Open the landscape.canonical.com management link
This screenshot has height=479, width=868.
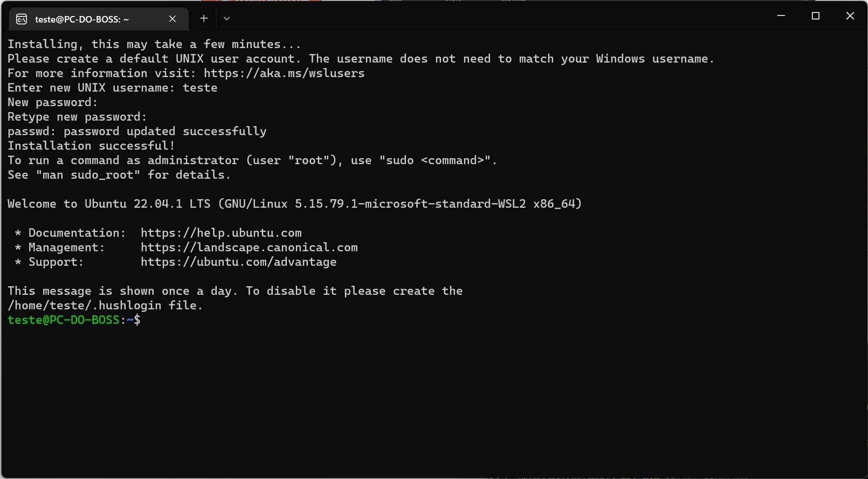(249, 247)
